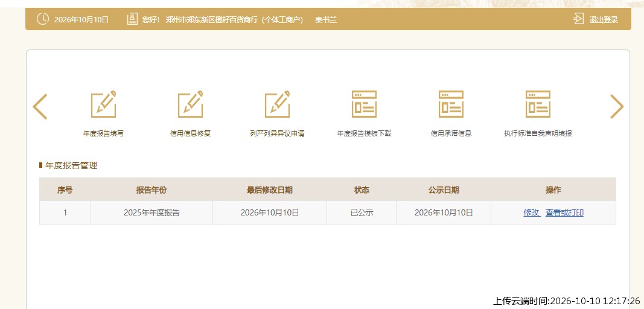Click the 报告年份 column header
Image resolution: width=644 pixels, height=309 pixels.
point(151,190)
